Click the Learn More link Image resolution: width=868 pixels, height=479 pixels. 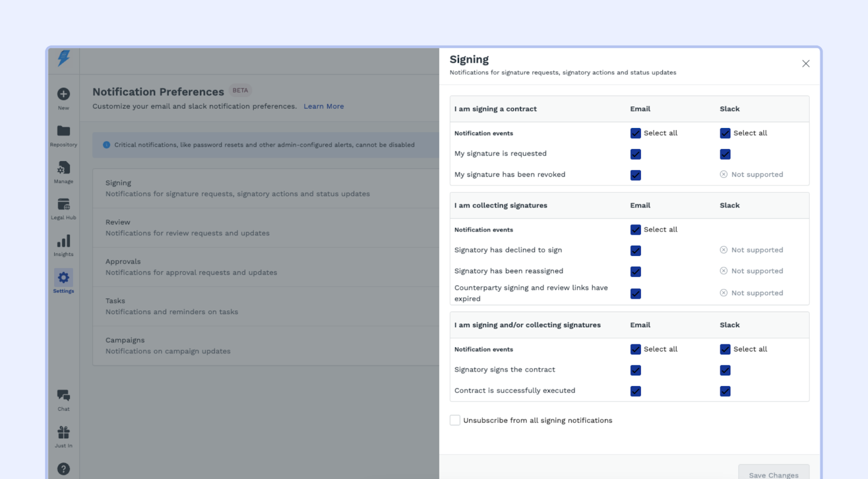click(324, 106)
